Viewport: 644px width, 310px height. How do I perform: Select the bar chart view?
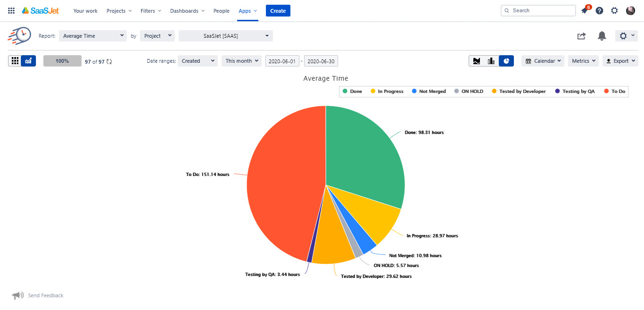click(491, 60)
